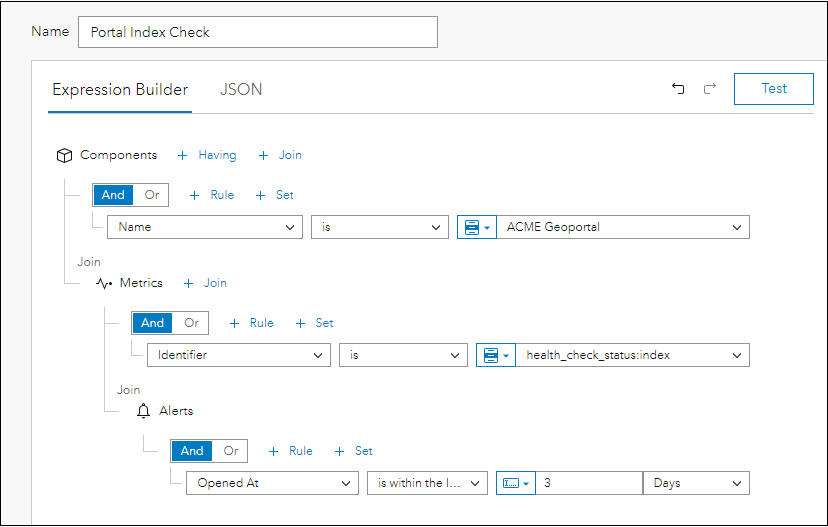
Task: Click the redo arrow icon
Action: click(710, 89)
